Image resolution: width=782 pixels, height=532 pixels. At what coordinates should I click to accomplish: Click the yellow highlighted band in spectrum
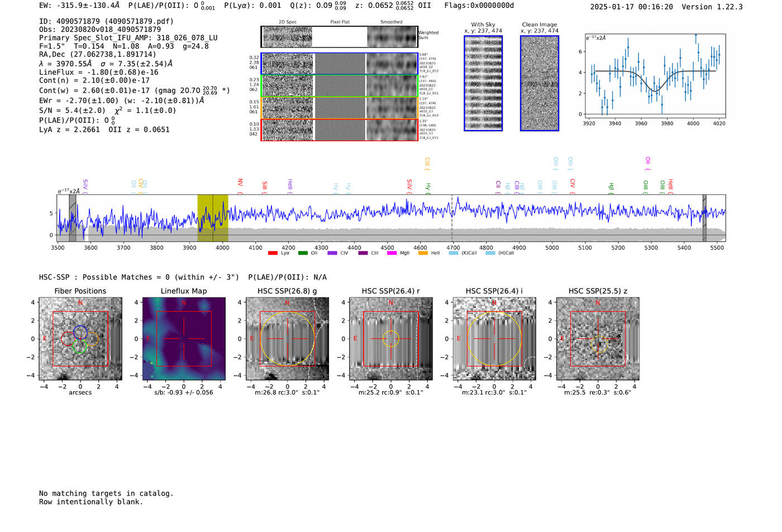click(x=213, y=218)
